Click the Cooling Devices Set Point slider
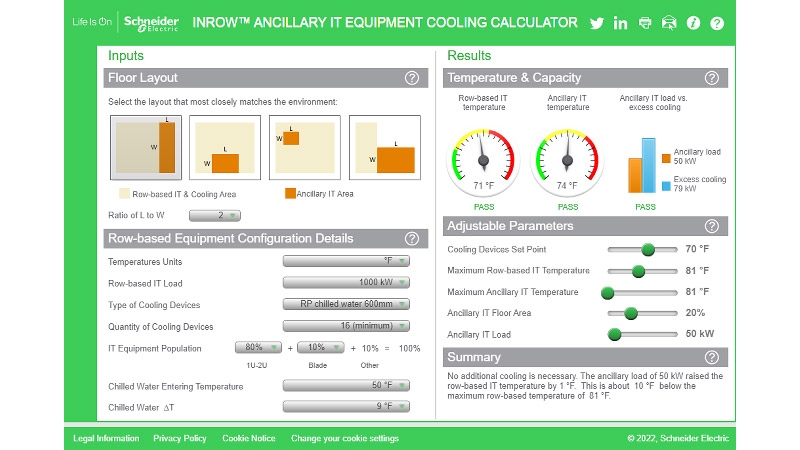Image resolution: width=800 pixels, height=450 pixels. click(x=648, y=249)
